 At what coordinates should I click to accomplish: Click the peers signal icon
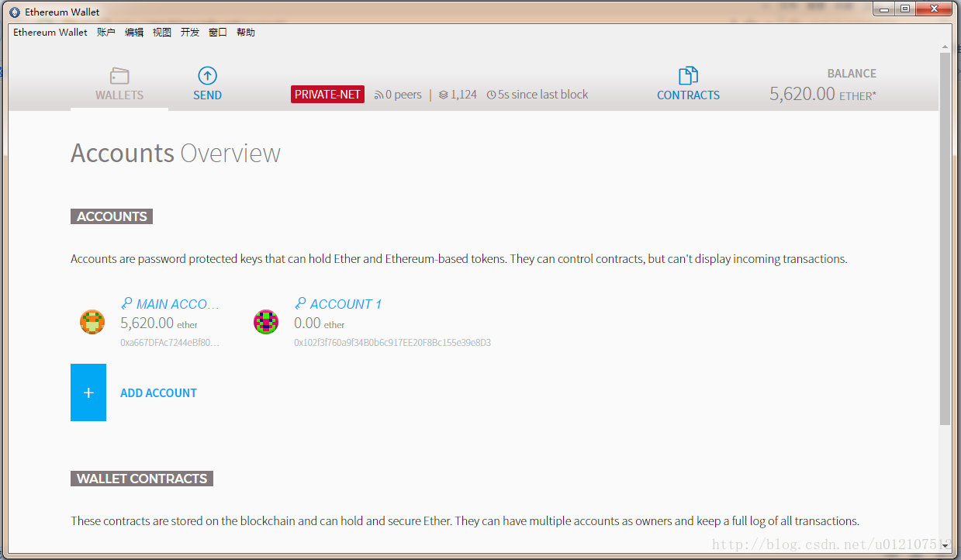coord(379,95)
